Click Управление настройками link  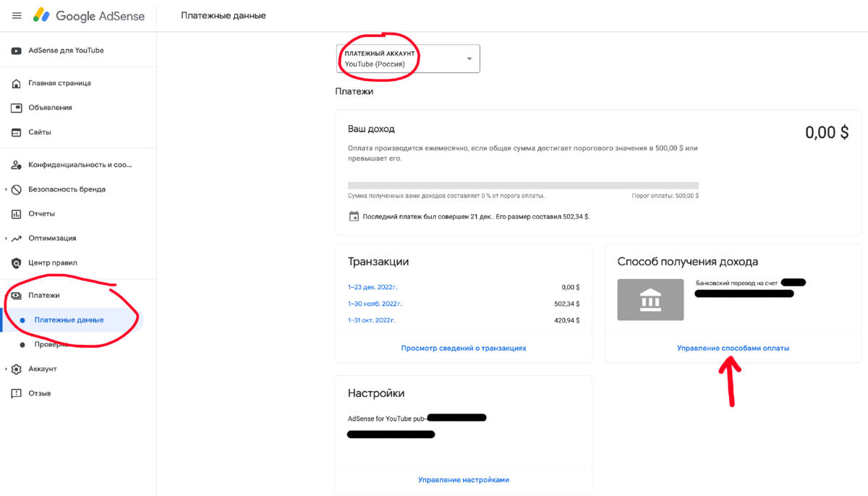tap(464, 479)
